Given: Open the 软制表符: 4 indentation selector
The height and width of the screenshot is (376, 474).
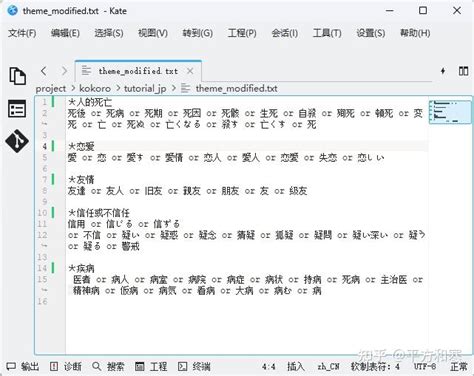Looking at the screenshot, I should point(375,367).
